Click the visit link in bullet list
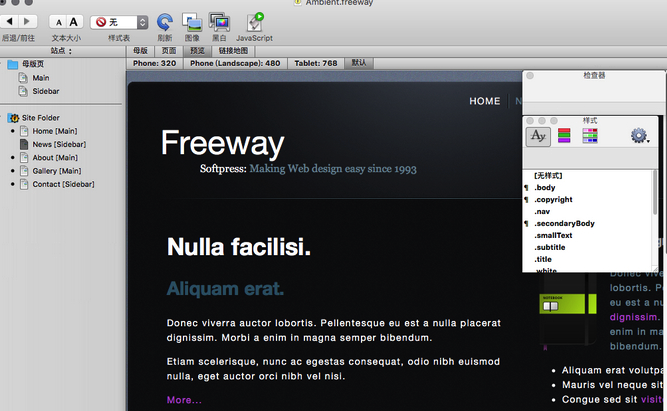The height and width of the screenshot is (411, 667). [652, 400]
